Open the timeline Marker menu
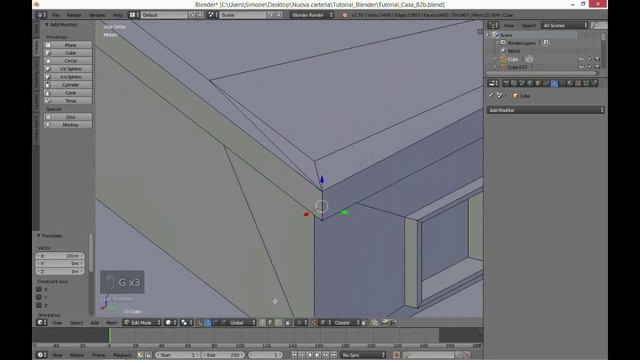Image resolution: width=640 pixels, height=360 pixels. coord(77,355)
